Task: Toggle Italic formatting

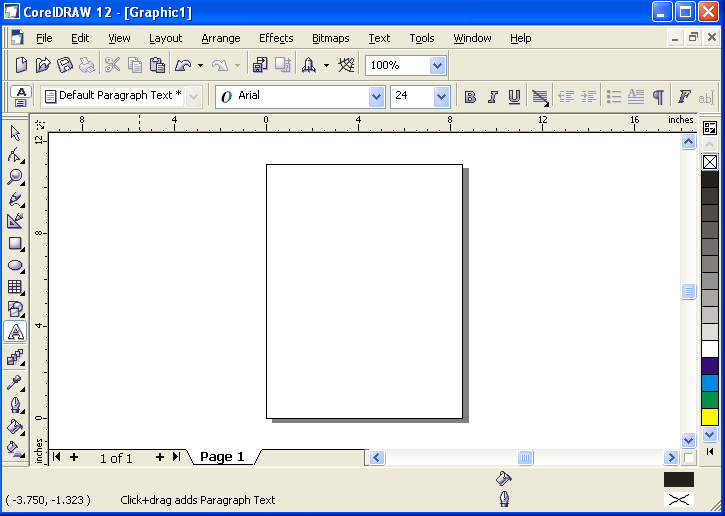Action: [492, 97]
